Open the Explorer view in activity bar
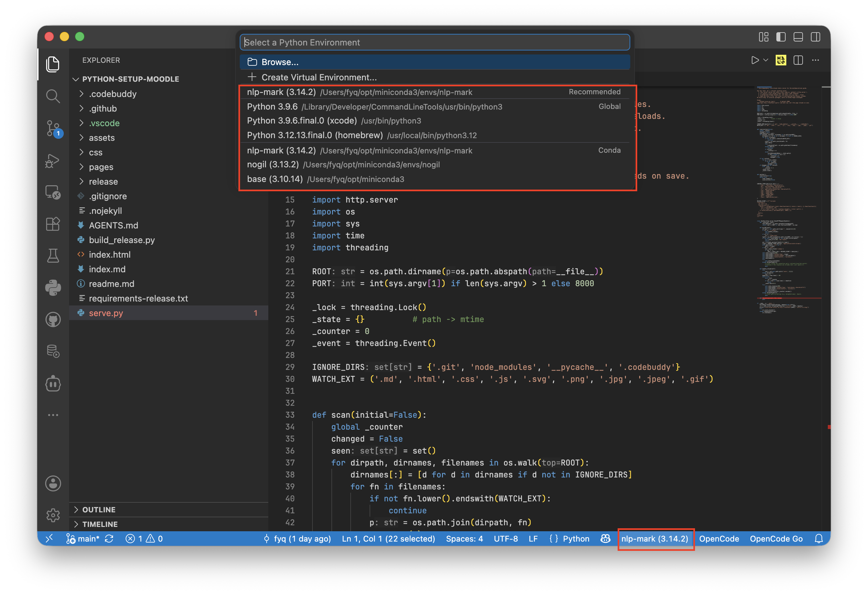868x595 pixels. pyautogui.click(x=53, y=64)
